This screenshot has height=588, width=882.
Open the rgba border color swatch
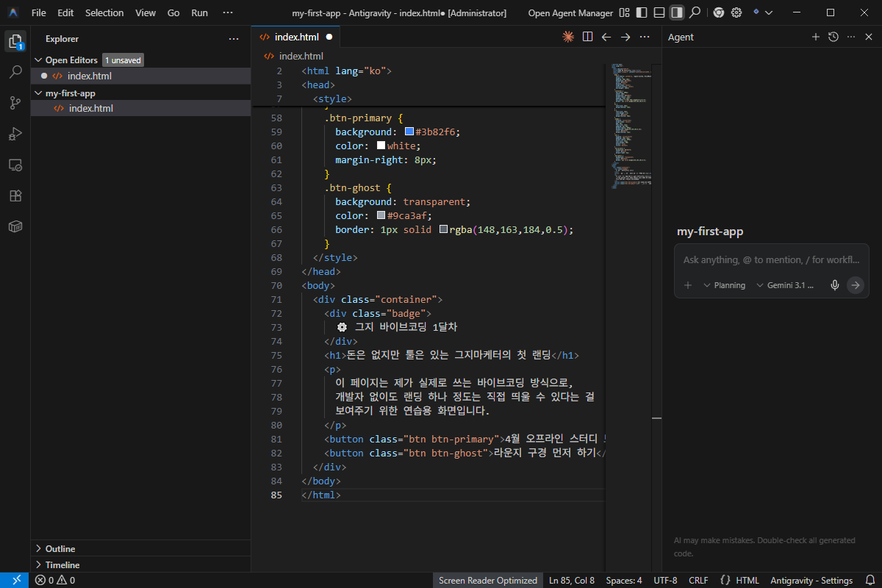(444, 229)
